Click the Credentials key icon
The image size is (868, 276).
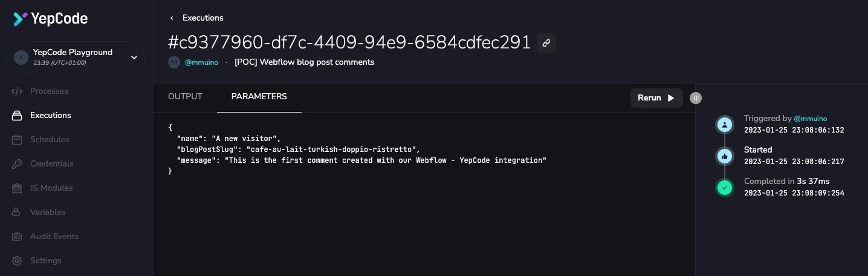(18, 164)
